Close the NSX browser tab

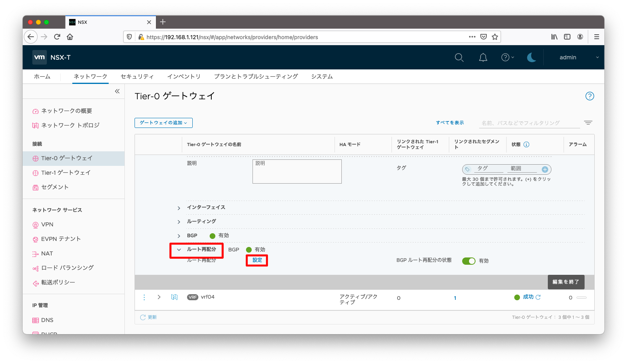point(149,22)
